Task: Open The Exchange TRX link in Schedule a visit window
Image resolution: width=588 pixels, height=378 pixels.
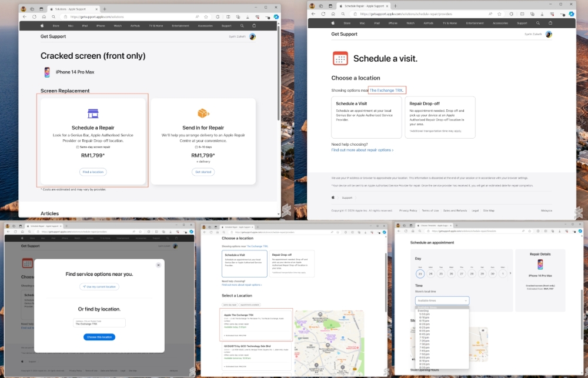Action: point(386,91)
